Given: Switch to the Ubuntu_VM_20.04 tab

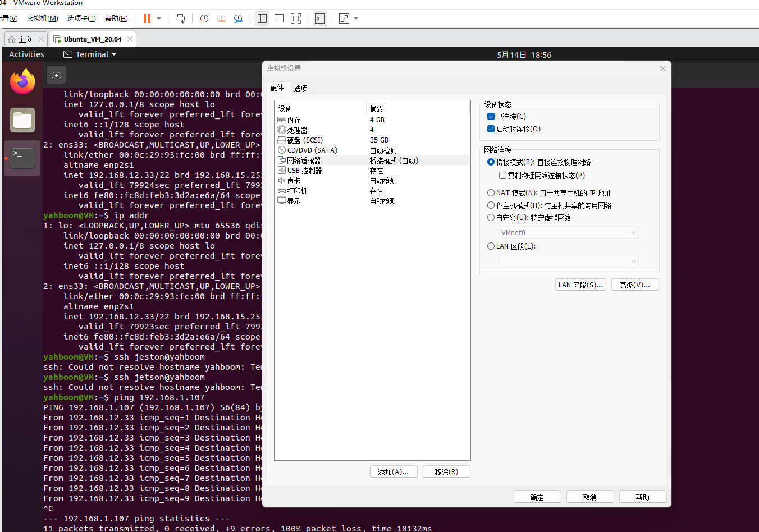Looking at the screenshot, I should tap(93, 39).
